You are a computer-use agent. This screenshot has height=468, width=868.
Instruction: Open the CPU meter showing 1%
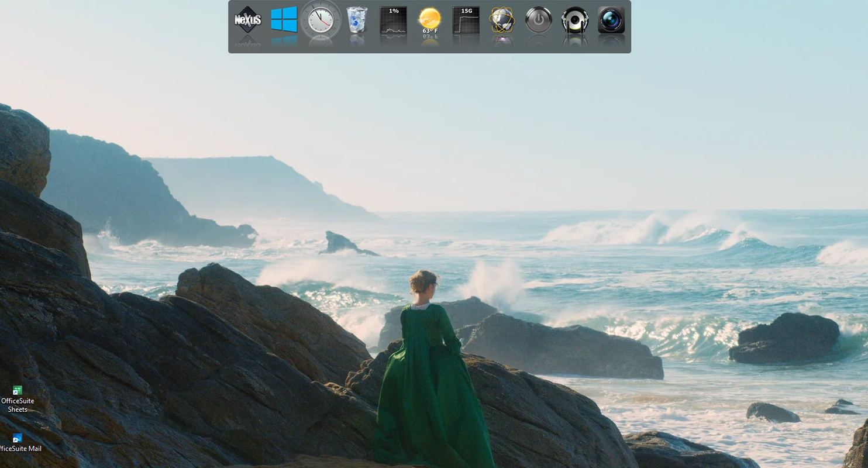tap(393, 20)
